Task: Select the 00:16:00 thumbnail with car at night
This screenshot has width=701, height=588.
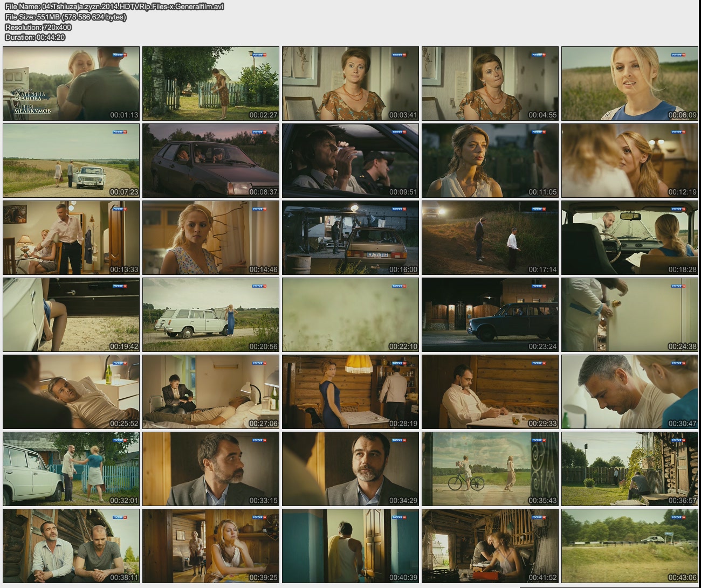Action: pyautogui.click(x=350, y=238)
